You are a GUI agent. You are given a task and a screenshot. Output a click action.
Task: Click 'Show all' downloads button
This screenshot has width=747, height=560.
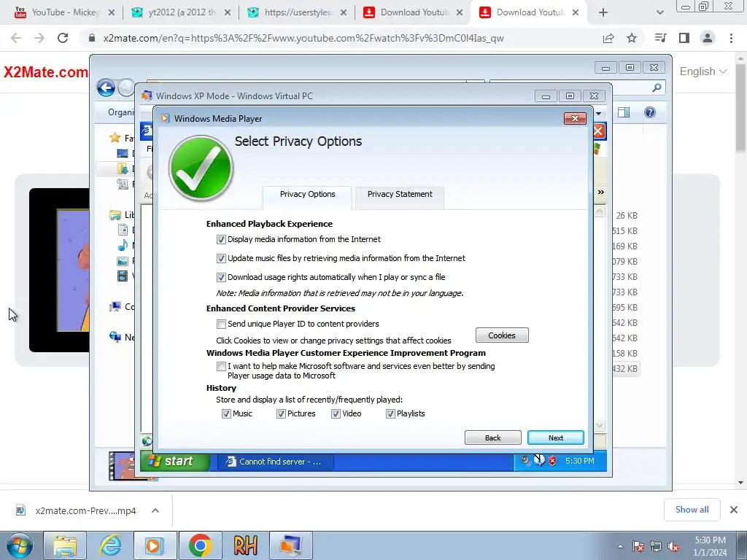[x=692, y=510]
